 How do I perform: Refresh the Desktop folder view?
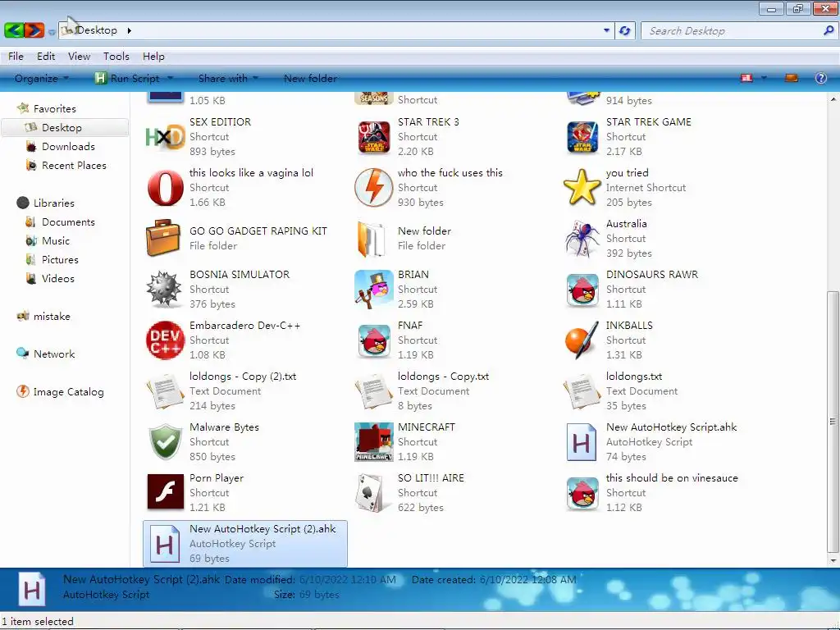tap(624, 30)
